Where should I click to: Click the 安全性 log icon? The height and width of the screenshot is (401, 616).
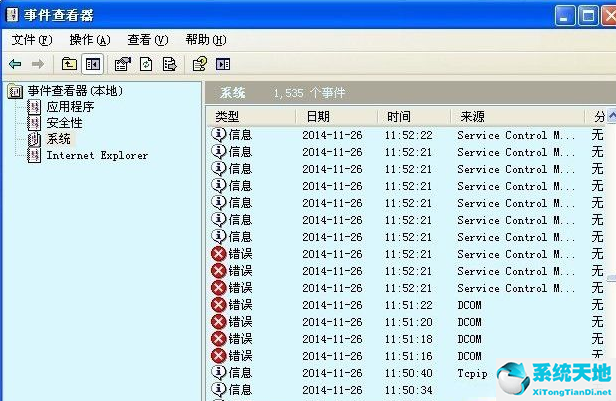point(34,123)
